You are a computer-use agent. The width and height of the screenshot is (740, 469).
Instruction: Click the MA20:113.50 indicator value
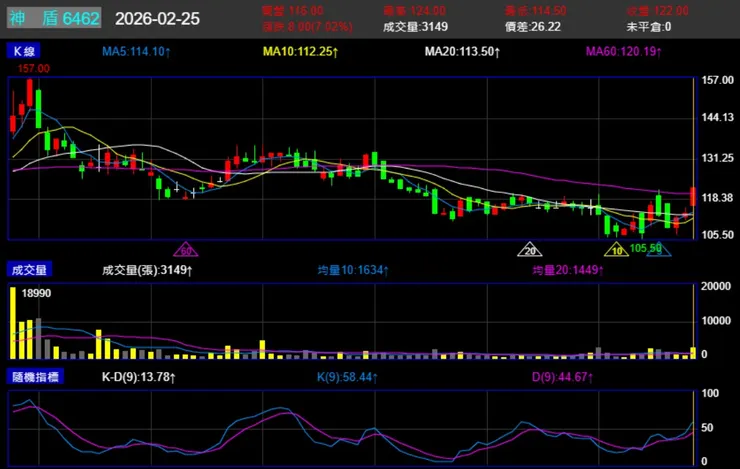coord(462,51)
